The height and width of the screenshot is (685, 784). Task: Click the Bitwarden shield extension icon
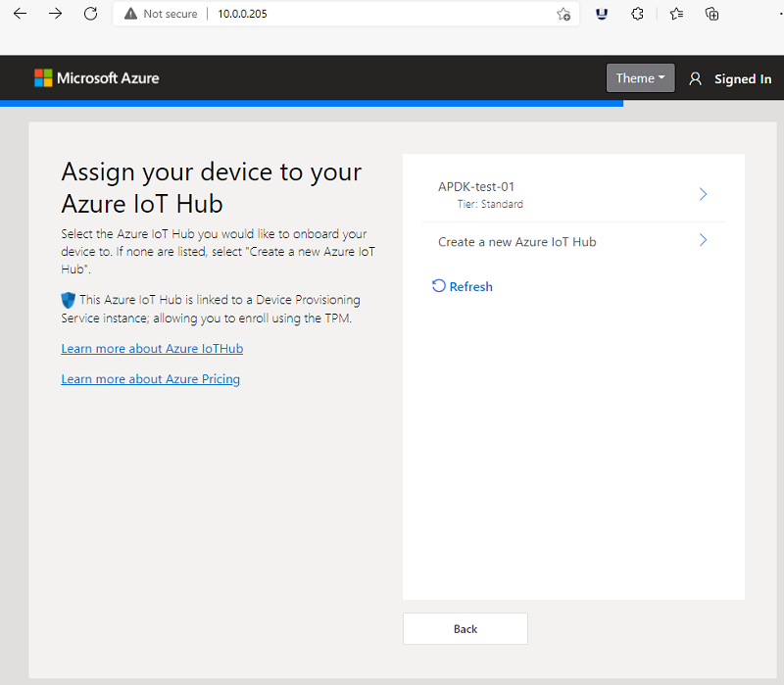(602, 14)
